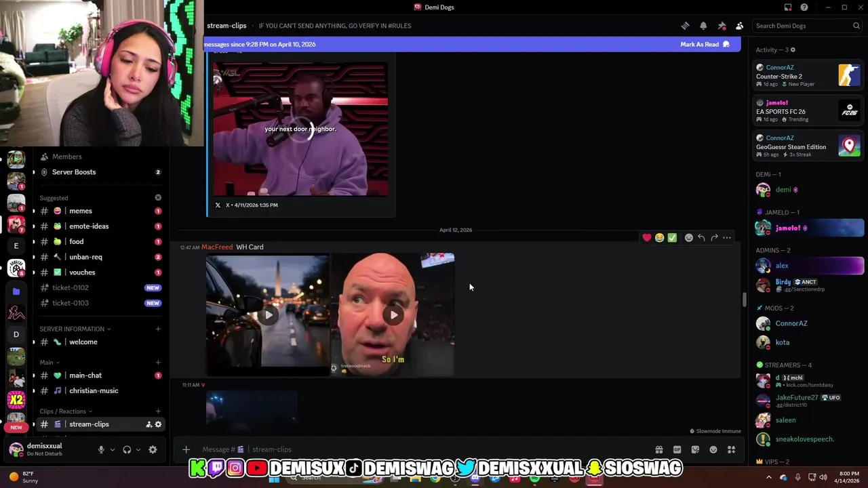Open the ticket-0103 channel

pyautogui.click(x=100, y=303)
